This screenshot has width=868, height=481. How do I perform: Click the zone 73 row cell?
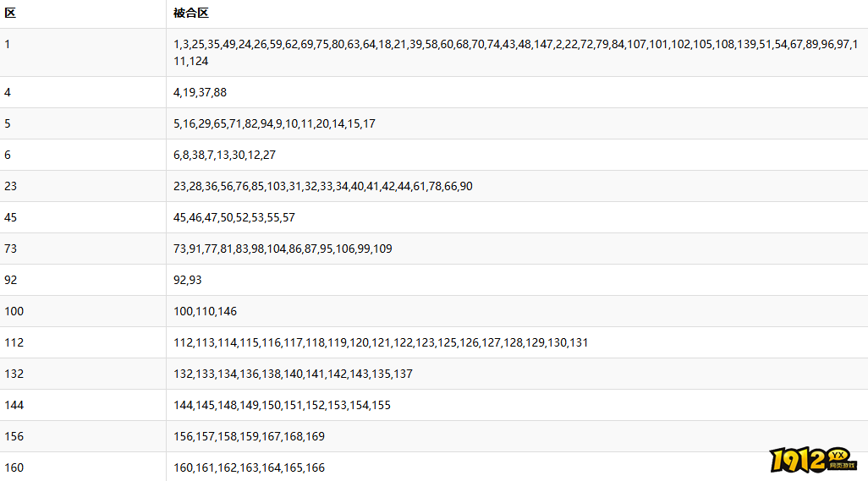[x=83, y=249]
